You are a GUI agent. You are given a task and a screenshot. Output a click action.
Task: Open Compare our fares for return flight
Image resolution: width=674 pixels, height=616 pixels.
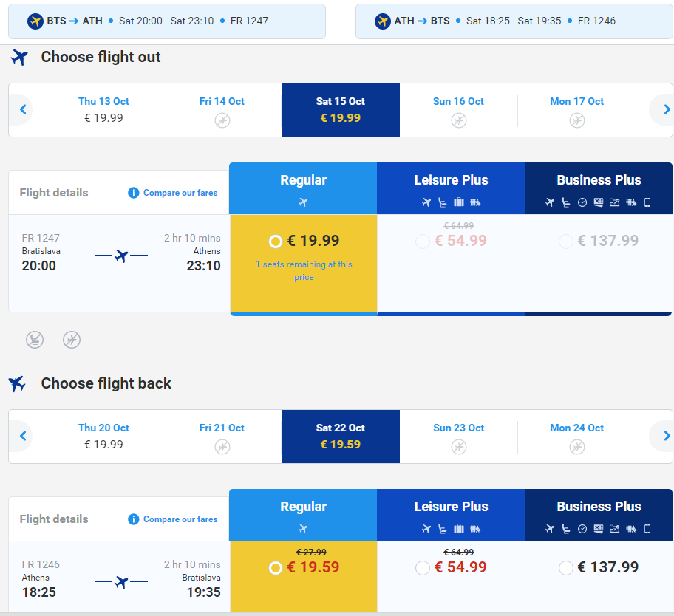point(180,519)
